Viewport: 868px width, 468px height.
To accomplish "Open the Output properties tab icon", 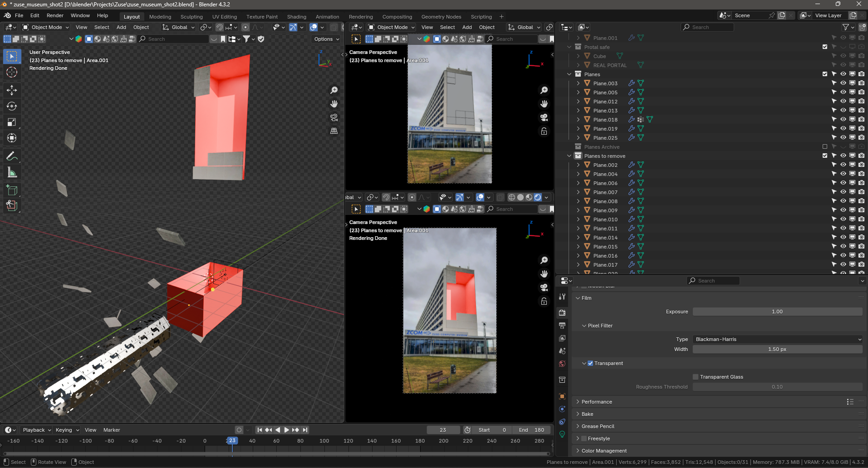I will click(x=562, y=326).
